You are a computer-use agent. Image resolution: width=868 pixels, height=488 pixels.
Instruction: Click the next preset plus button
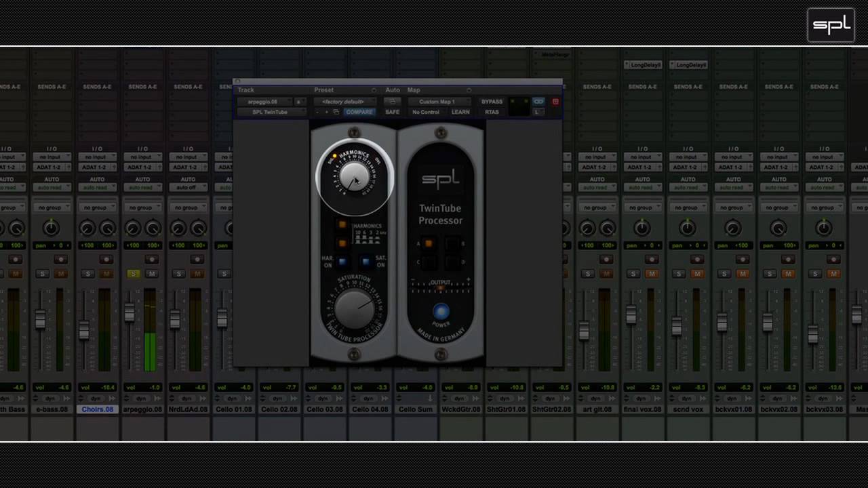point(326,112)
